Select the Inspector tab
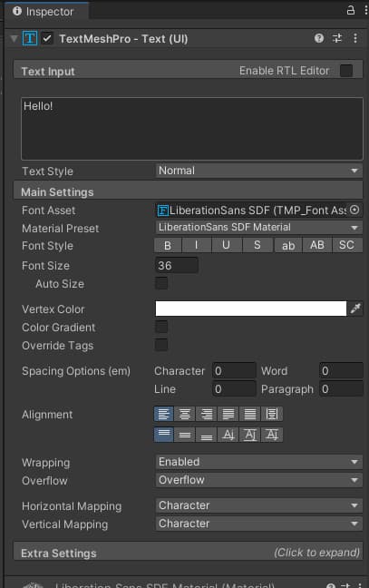This screenshot has height=588, width=369. [x=46, y=11]
